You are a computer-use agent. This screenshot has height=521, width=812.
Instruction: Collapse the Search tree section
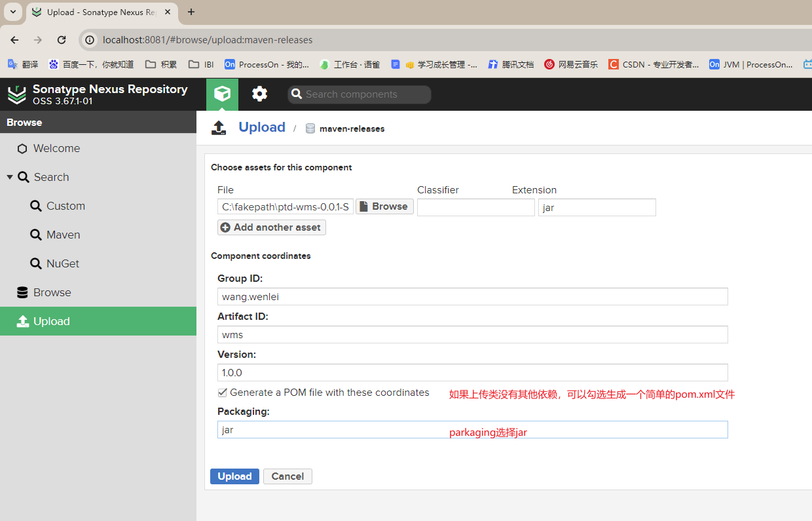click(10, 177)
